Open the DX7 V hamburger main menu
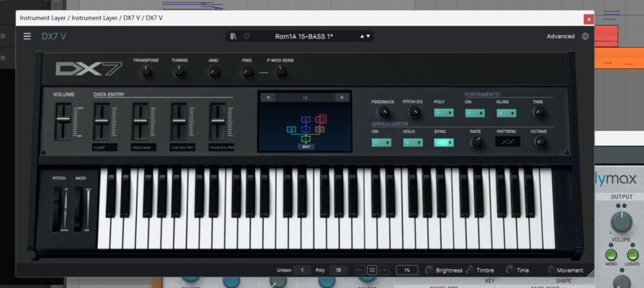644x288 pixels. tap(27, 36)
